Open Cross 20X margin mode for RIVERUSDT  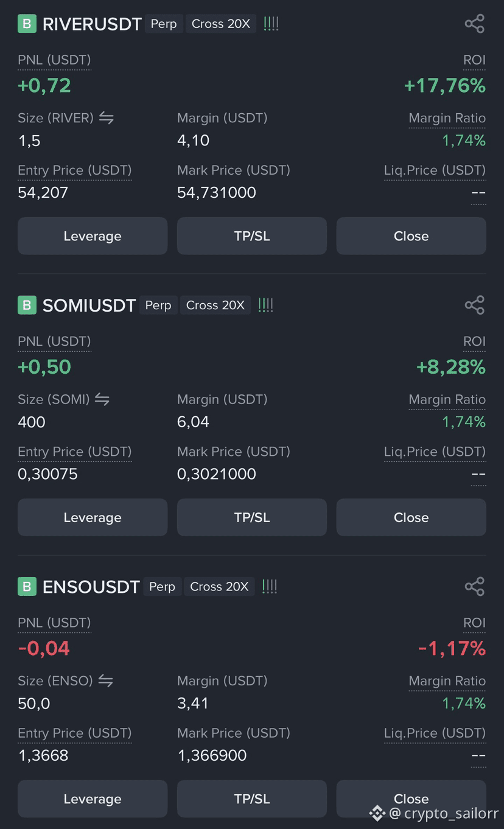[x=221, y=24]
